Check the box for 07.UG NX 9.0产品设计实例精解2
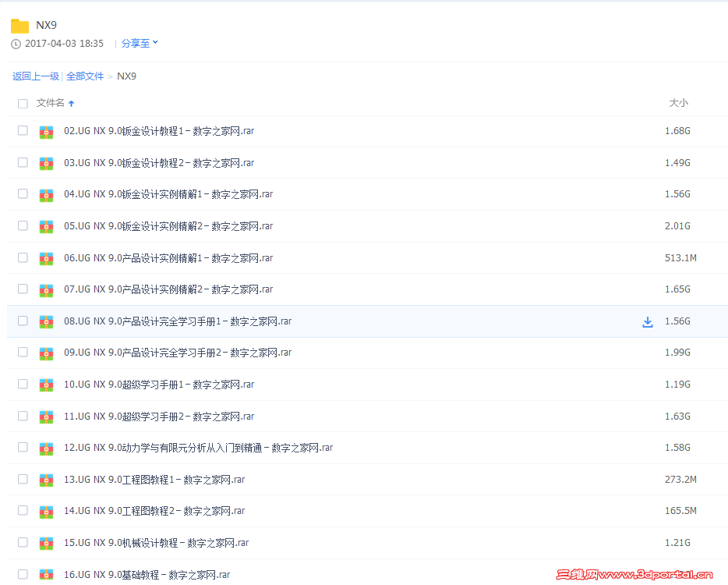 coord(23,289)
